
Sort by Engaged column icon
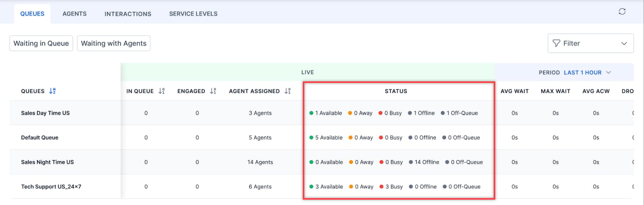[213, 91]
